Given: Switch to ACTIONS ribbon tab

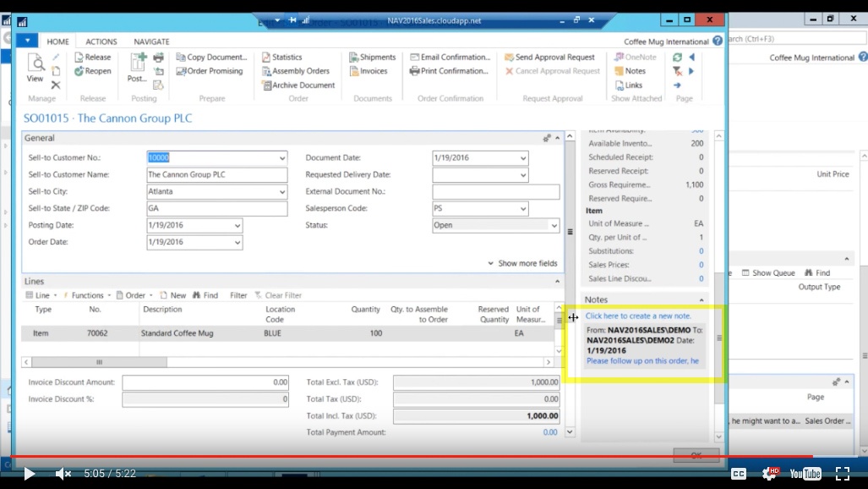Looking at the screenshot, I should (x=101, y=41).
